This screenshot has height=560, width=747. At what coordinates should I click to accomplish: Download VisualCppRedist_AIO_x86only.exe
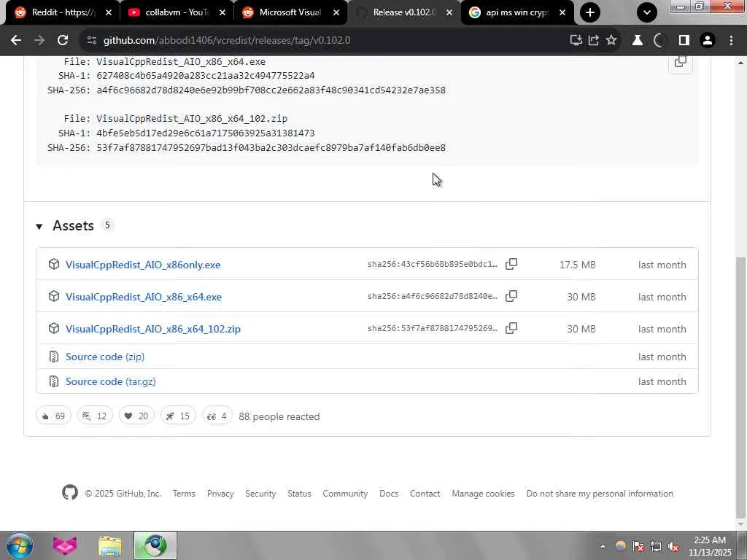(143, 265)
